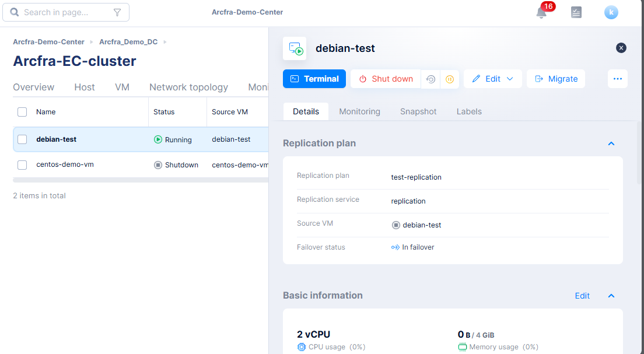Click the search filter funnel icon

pyautogui.click(x=117, y=12)
